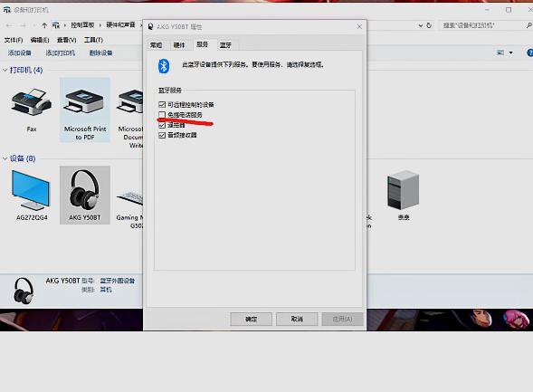The width and height of the screenshot is (533, 392).
Task: Enable the 免提电话服务 checkbox
Action: [x=162, y=115]
